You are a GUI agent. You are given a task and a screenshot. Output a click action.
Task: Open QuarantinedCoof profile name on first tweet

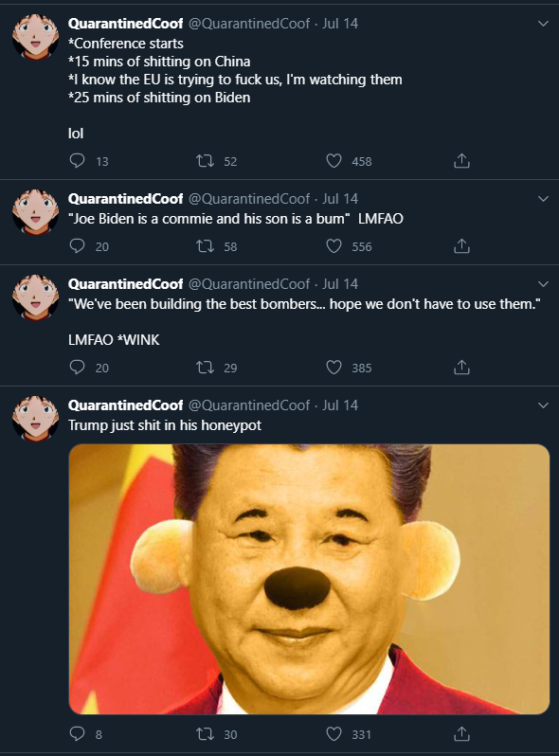coord(125,23)
